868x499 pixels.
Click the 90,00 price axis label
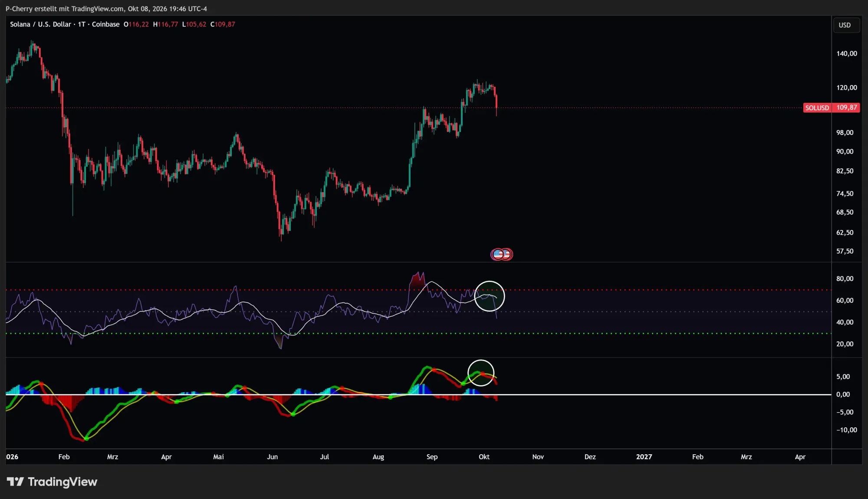(x=845, y=151)
